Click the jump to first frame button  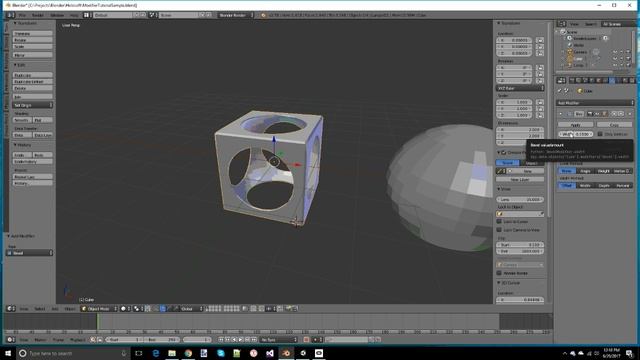221,340
